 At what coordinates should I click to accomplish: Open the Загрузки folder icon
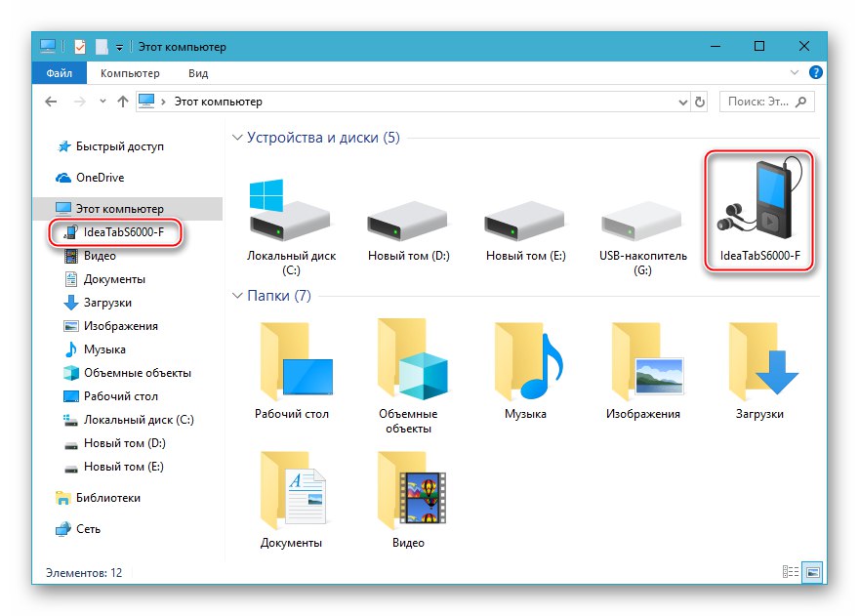click(763, 361)
